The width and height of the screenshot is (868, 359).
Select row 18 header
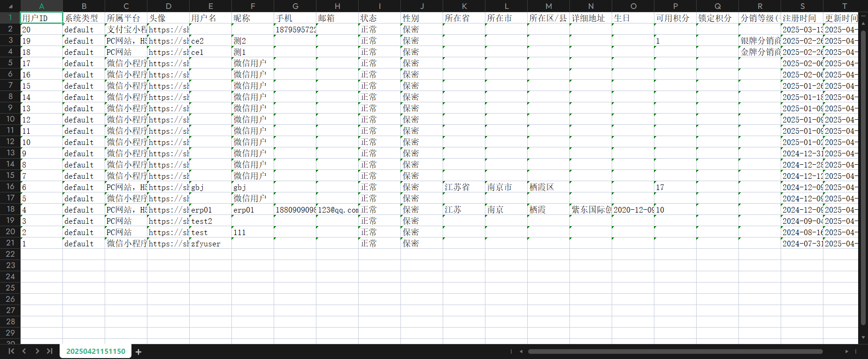tap(10, 209)
